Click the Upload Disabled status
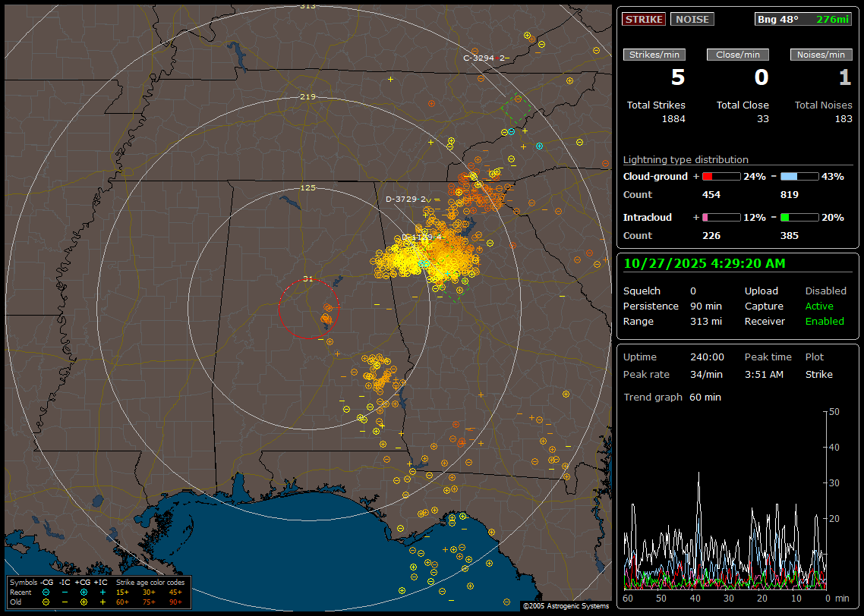Image resolution: width=864 pixels, height=616 pixels. [825, 291]
